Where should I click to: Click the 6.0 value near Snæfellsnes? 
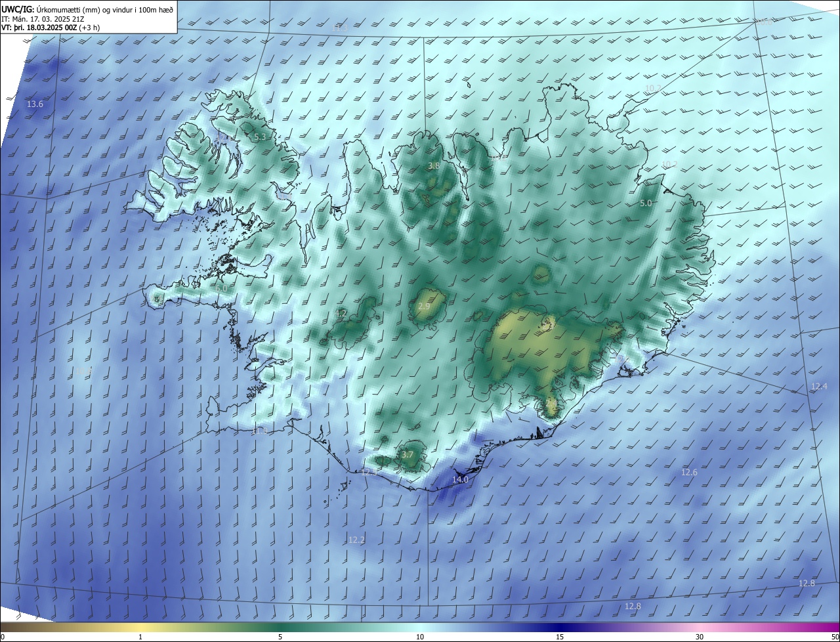coord(221,288)
